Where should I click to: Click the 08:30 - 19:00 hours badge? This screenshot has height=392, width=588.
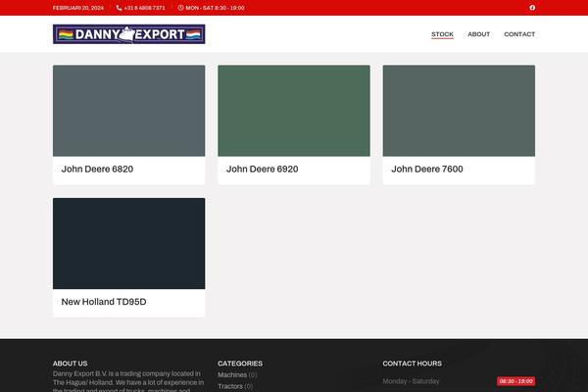516,381
